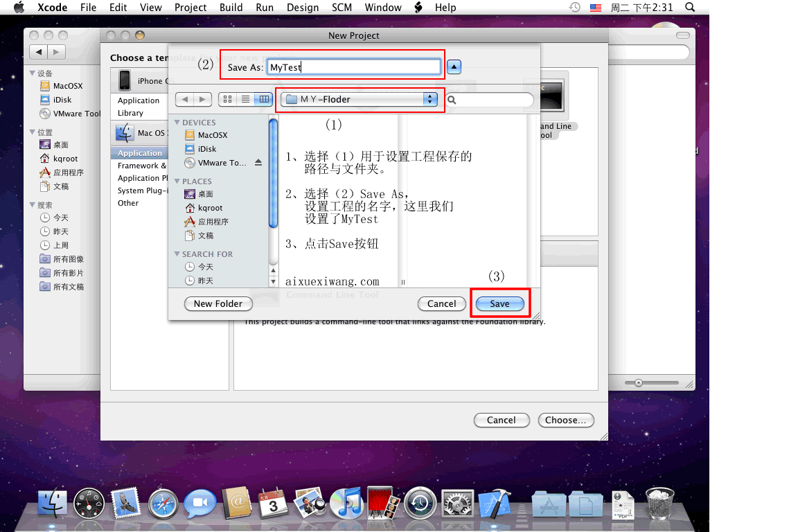Select iDisk in save dialog sidebar
This screenshot has width=798, height=532.
pyautogui.click(x=206, y=149)
